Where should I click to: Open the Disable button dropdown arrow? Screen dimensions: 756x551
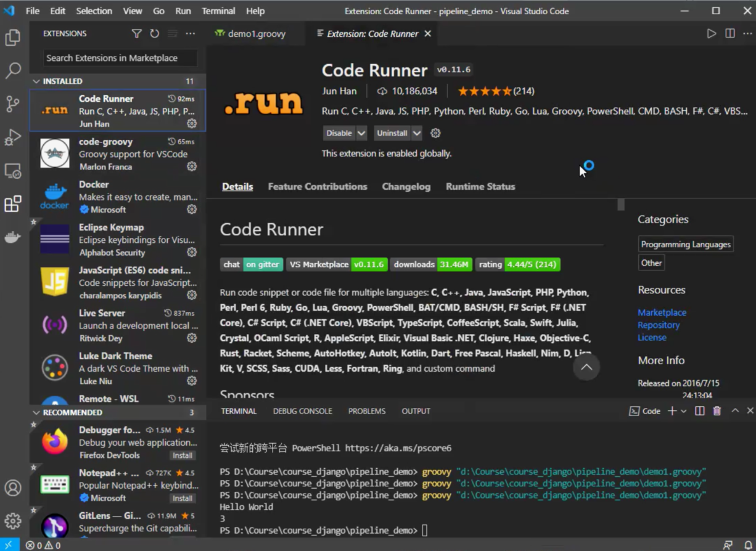pos(361,133)
